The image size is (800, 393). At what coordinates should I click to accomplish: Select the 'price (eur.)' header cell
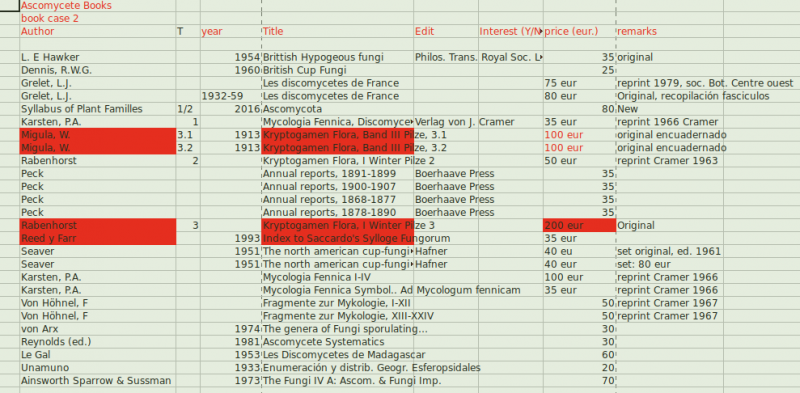coord(580,31)
